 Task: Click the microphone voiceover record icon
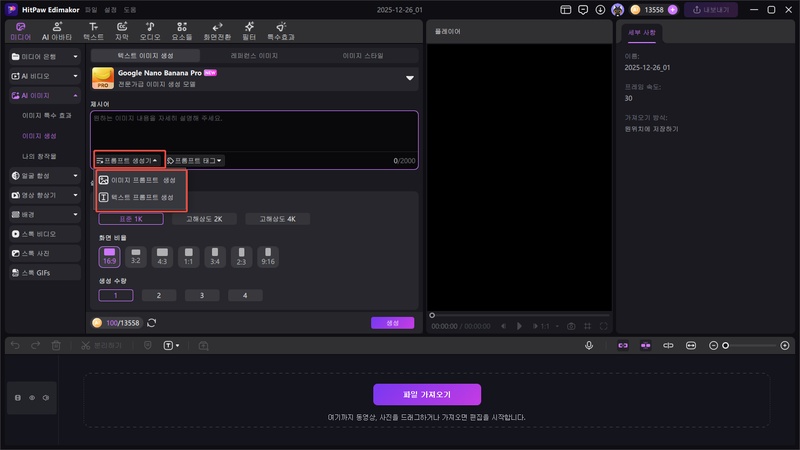(589, 345)
